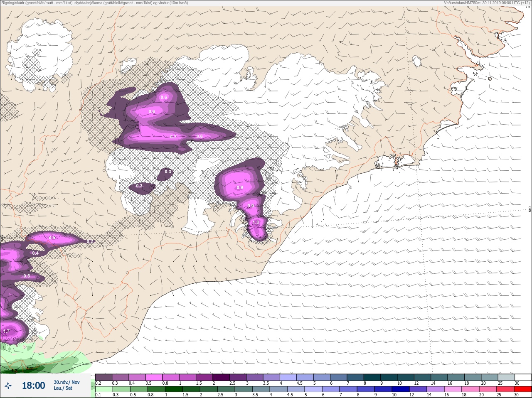Click the 0.4 precipitation value on the map
The image size is (532, 398).
pos(35,253)
